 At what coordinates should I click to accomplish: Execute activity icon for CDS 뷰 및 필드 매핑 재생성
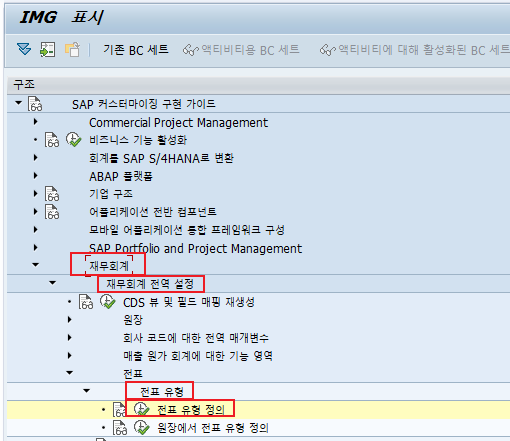(x=108, y=301)
